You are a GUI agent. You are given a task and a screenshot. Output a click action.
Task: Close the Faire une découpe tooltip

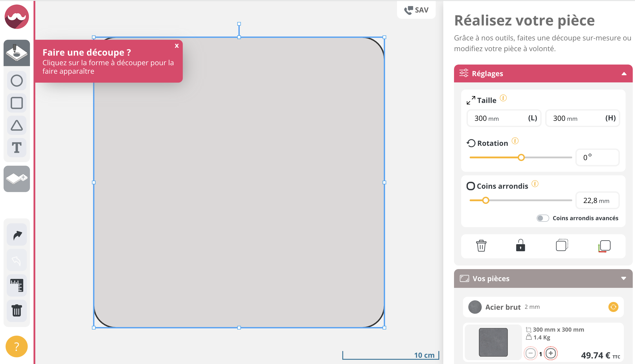[x=177, y=46]
